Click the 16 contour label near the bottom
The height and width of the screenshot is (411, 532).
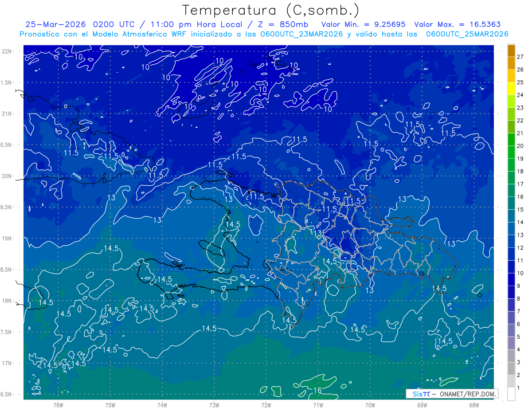click(x=317, y=390)
